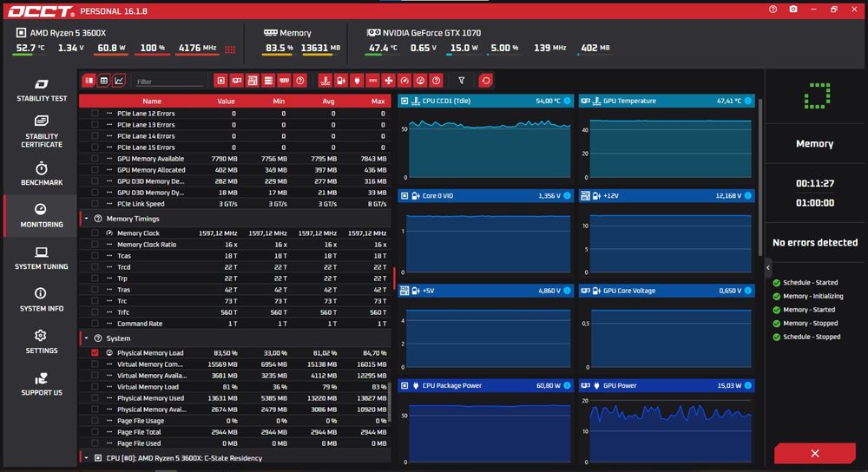Uncheck the Physical Memory Load checkbox
This screenshot has width=868, height=472.
point(95,353)
